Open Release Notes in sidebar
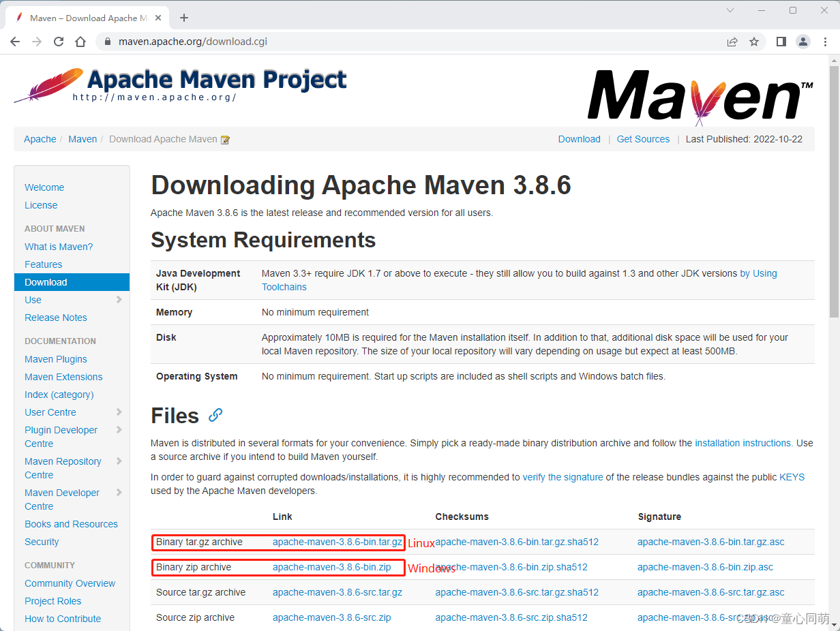 (x=56, y=318)
